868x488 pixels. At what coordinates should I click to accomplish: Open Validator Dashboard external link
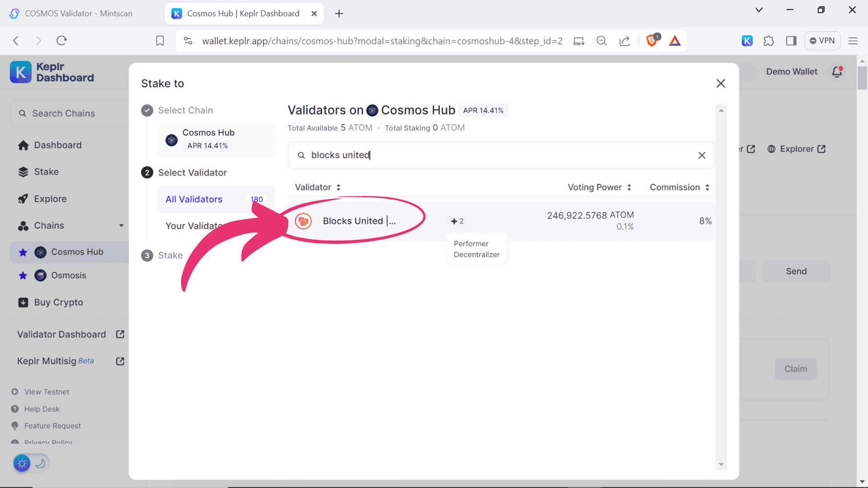pyautogui.click(x=71, y=334)
